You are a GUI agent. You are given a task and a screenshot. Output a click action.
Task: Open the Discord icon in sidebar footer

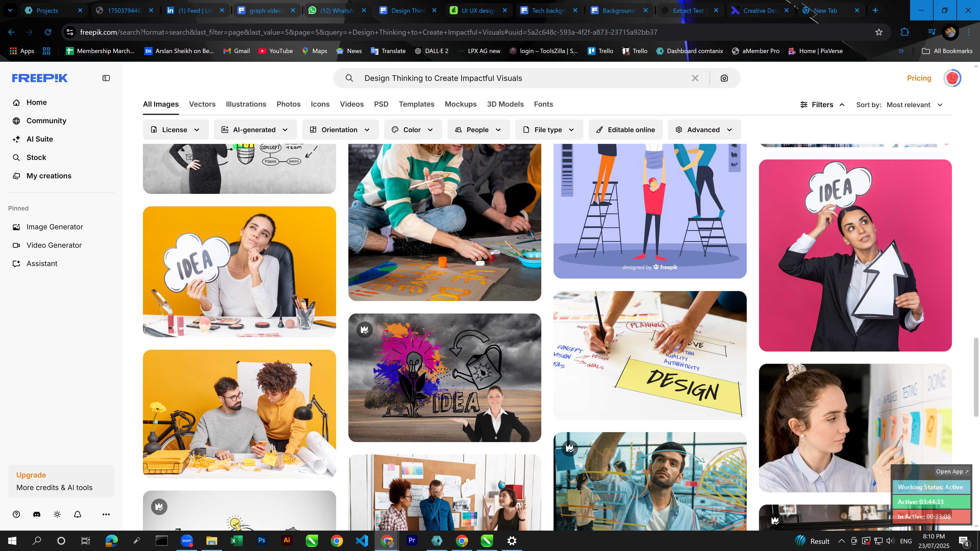pyautogui.click(x=36, y=514)
